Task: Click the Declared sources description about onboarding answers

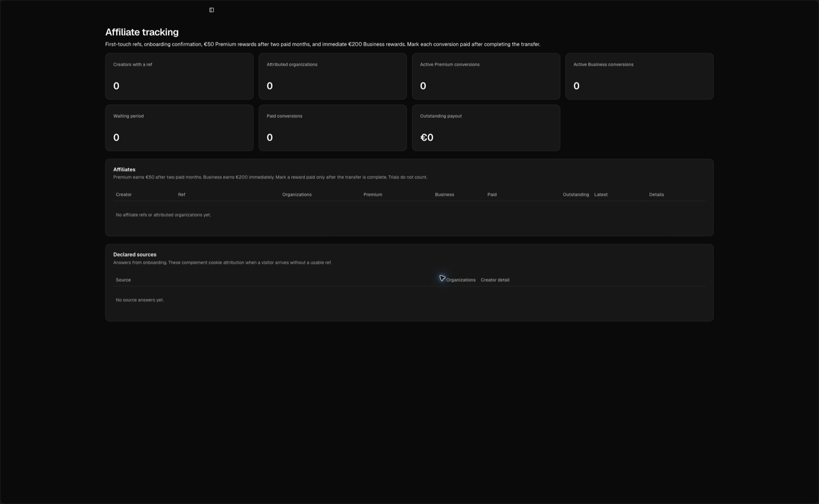Action: tap(222, 263)
